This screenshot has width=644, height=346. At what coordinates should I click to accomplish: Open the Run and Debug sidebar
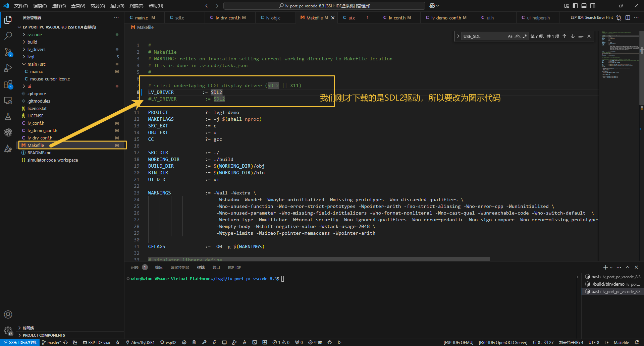pos(8,68)
